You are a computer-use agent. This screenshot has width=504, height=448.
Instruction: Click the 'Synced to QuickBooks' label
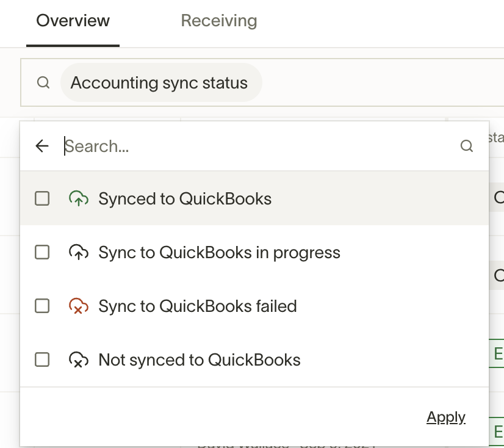[185, 198]
